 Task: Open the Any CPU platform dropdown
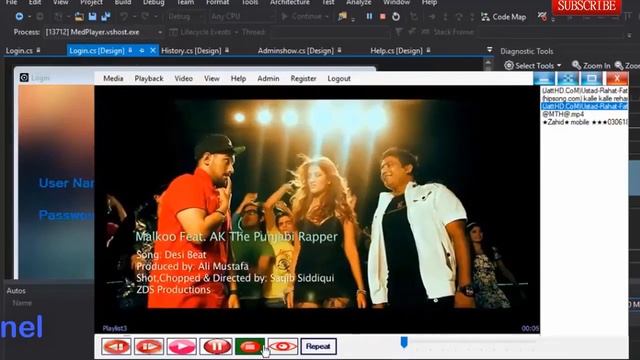point(242,17)
